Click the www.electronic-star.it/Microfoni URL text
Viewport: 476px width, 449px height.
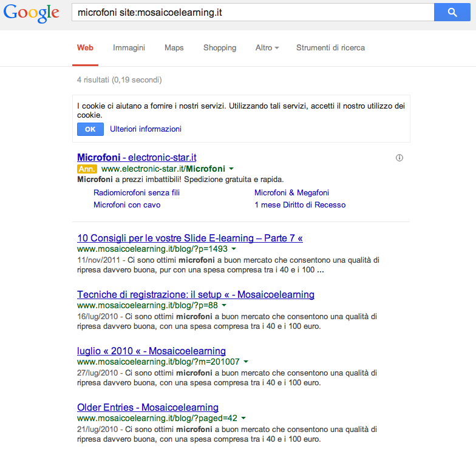coord(163,169)
